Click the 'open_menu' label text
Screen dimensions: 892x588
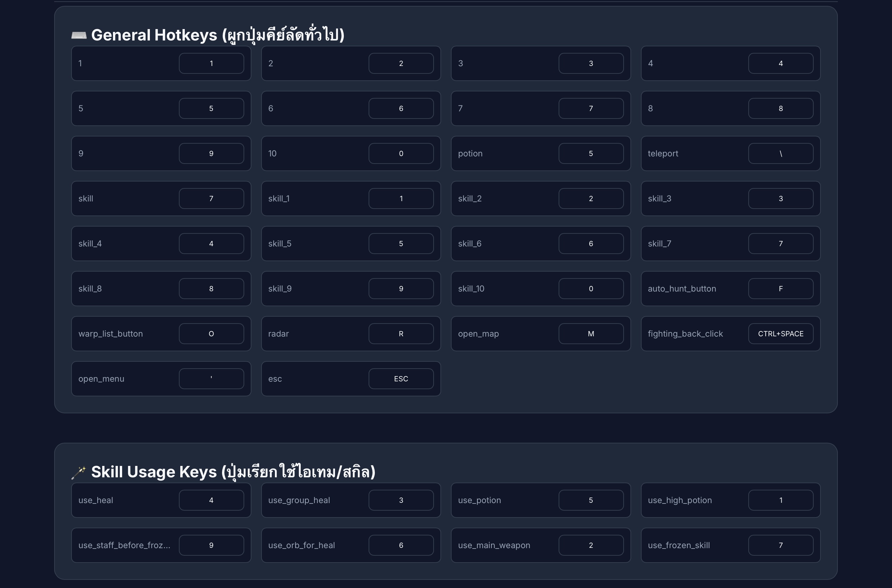coord(101,379)
